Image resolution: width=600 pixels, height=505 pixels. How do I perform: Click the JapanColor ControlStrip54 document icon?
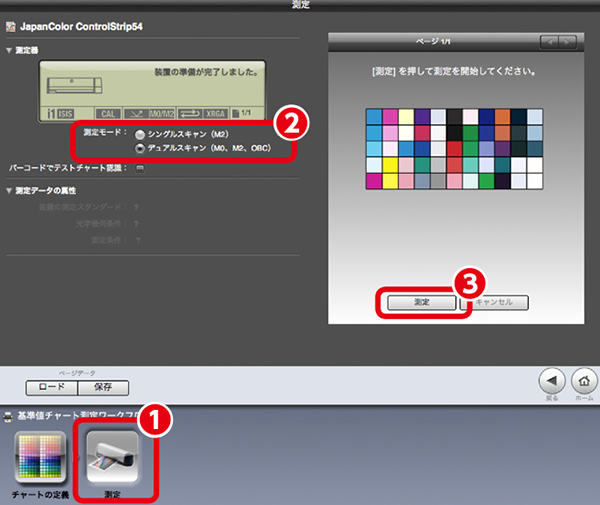(11, 27)
